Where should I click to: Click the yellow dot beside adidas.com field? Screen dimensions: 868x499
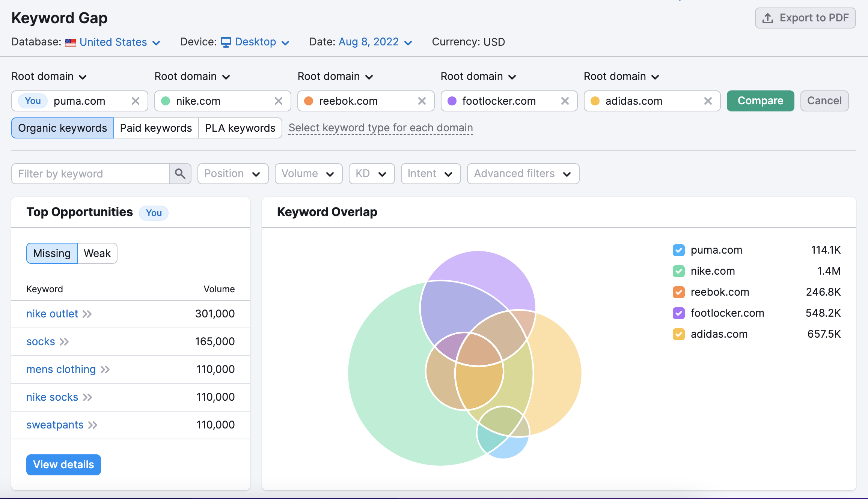[x=595, y=101]
